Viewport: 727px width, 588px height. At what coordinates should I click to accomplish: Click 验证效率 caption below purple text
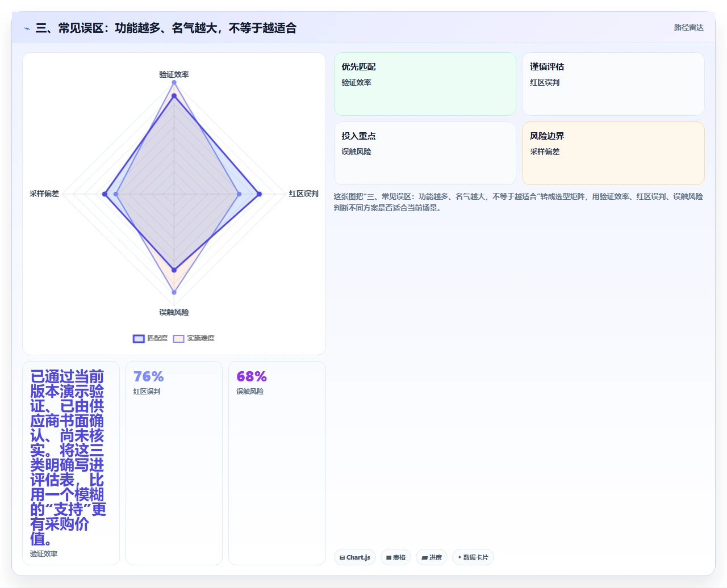44,554
